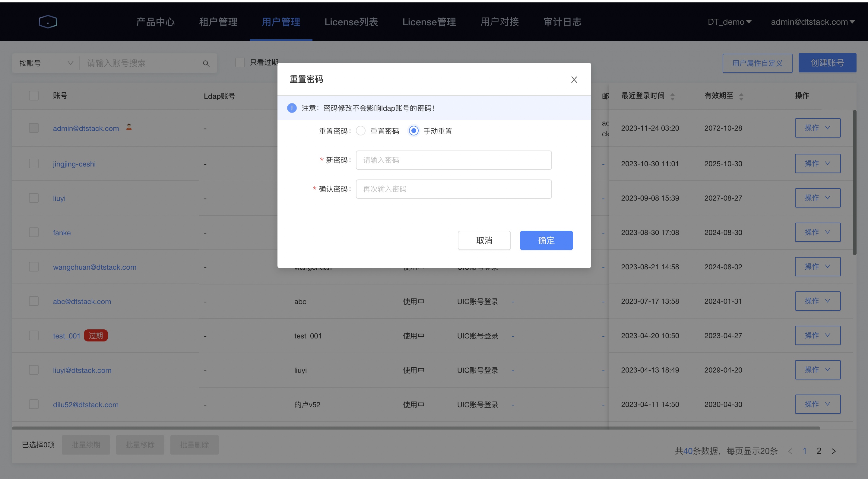Click the 创建账号 button

click(827, 63)
